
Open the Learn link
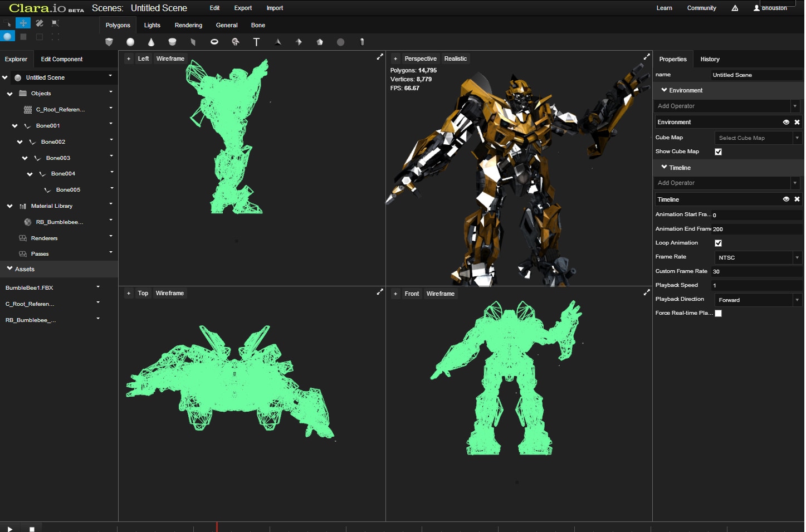tap(664, 8)
